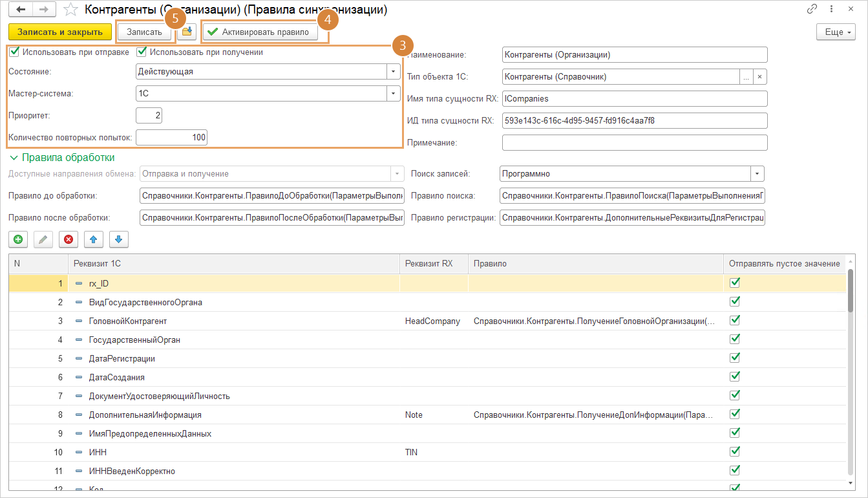Click the green add row icon

point(18,239)
